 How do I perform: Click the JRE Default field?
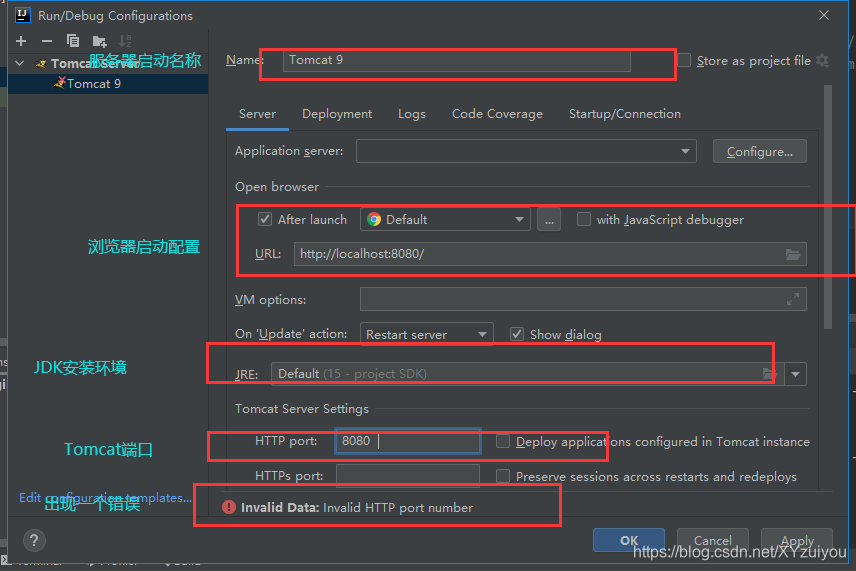point(527,374)
